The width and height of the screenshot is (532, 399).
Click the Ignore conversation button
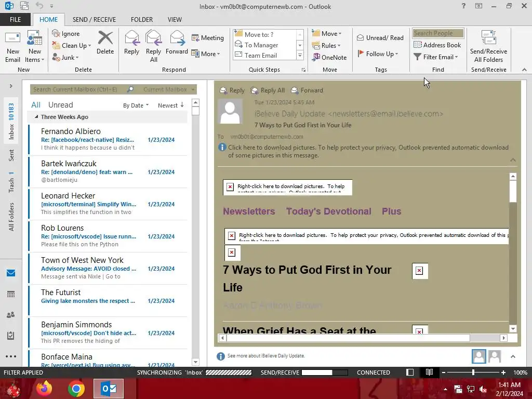(x=66, y=34)
